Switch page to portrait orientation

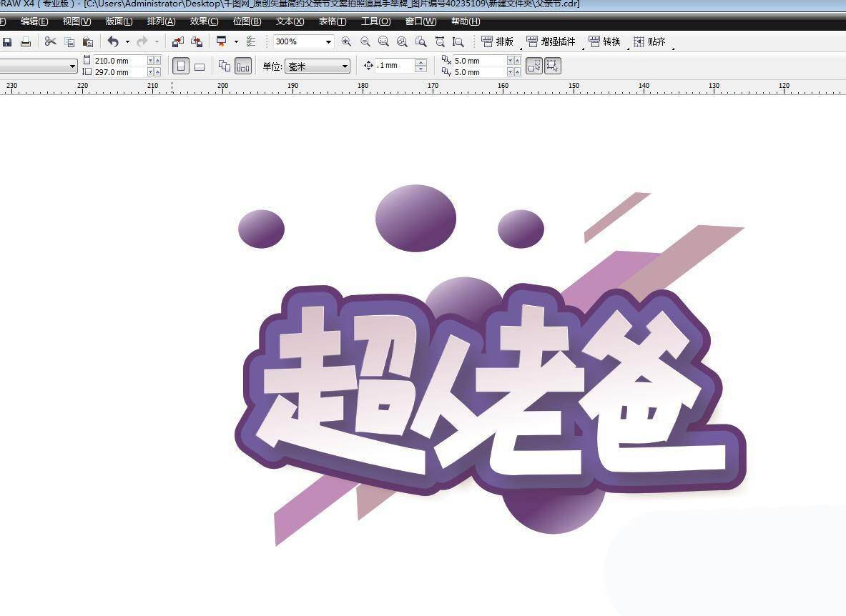click(181, 66)
